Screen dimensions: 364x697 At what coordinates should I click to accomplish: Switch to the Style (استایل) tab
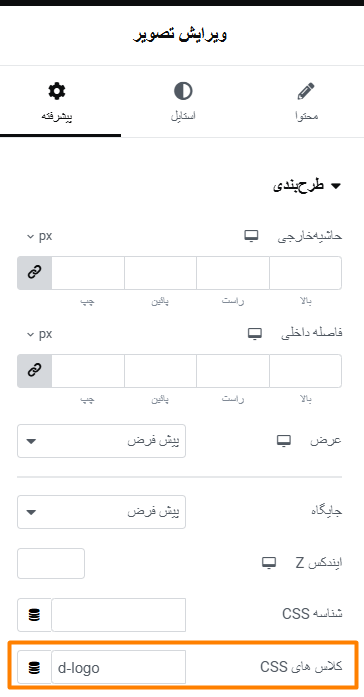tap(182, 102)
